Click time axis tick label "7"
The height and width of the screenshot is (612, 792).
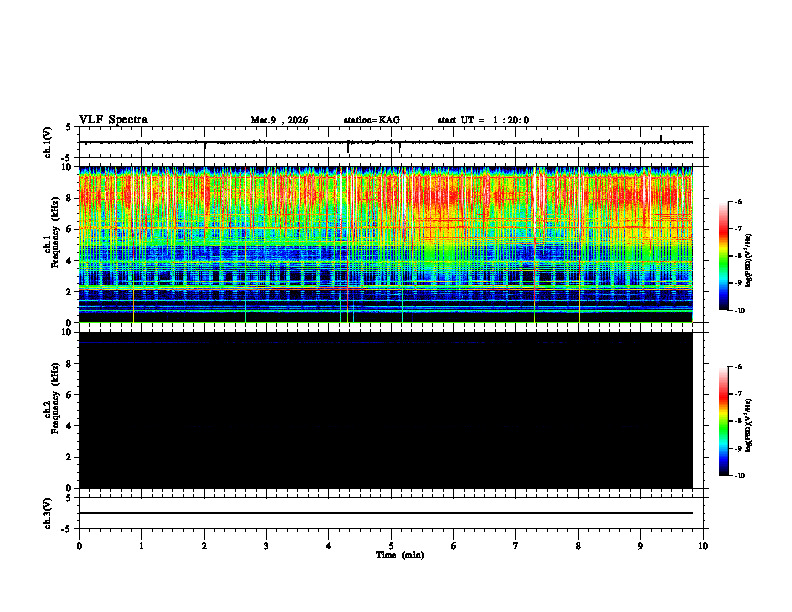click(x=516, y=546)
